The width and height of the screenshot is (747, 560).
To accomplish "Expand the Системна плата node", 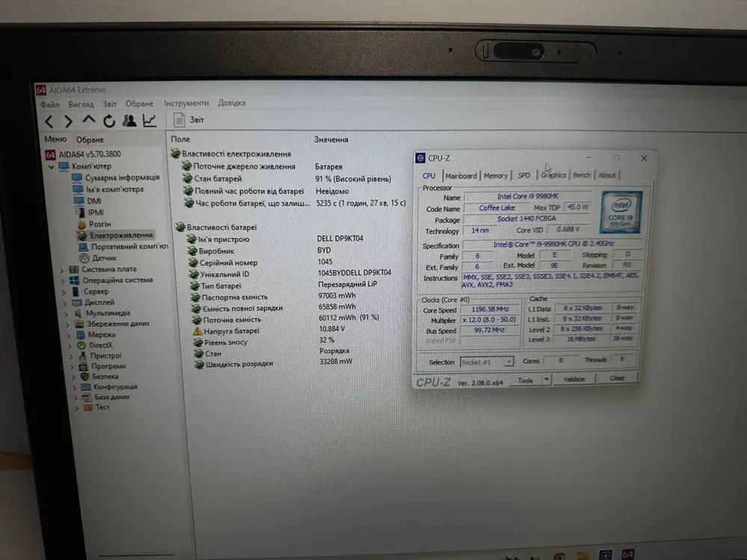I will tap(62, 270).
